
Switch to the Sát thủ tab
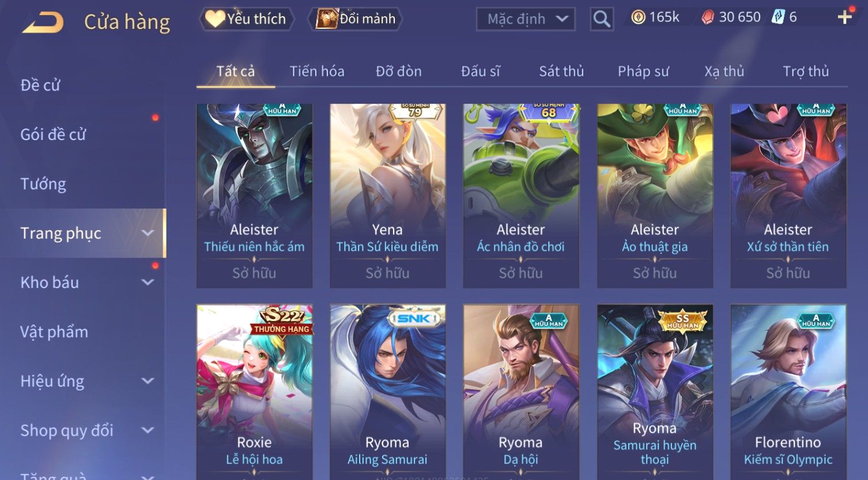[x=561, y=71]
